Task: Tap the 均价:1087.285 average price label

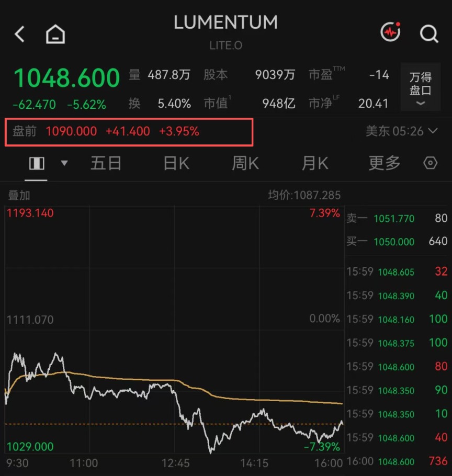Action: tap(304, 195)
